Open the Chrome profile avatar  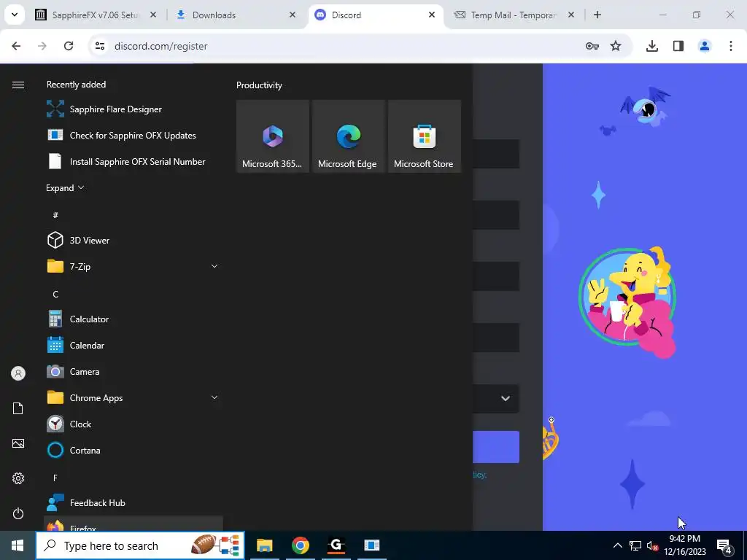705,46
